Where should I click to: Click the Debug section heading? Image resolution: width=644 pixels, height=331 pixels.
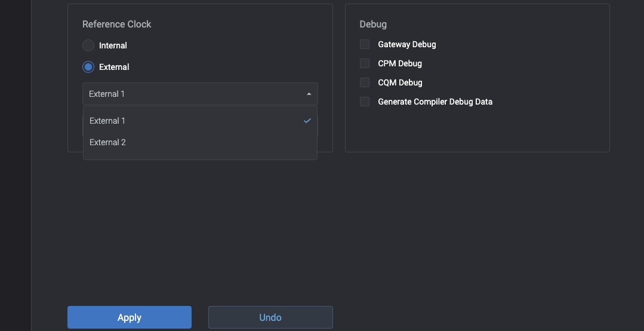tap(373, 24)
